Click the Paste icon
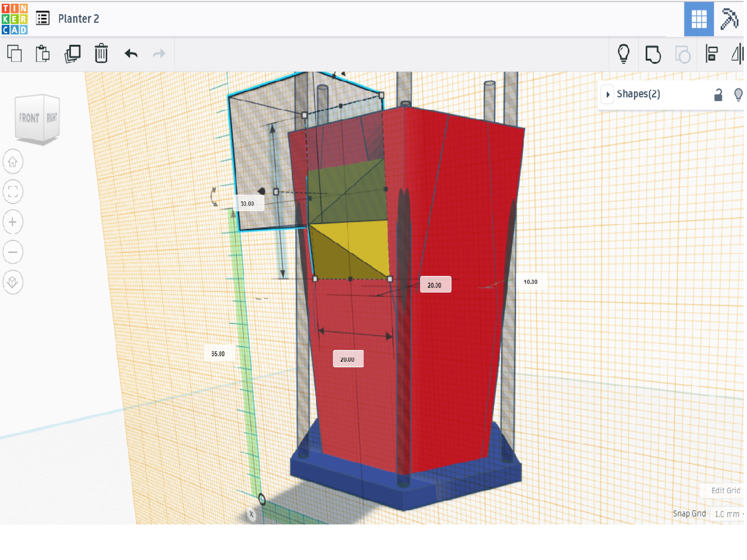 click(x=43, y=54)
